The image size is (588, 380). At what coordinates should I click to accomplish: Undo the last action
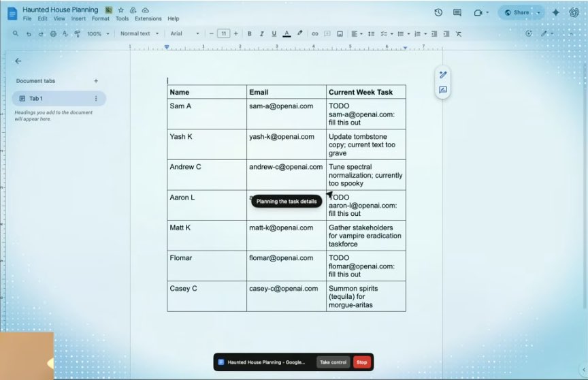click(x=29, y=34)
